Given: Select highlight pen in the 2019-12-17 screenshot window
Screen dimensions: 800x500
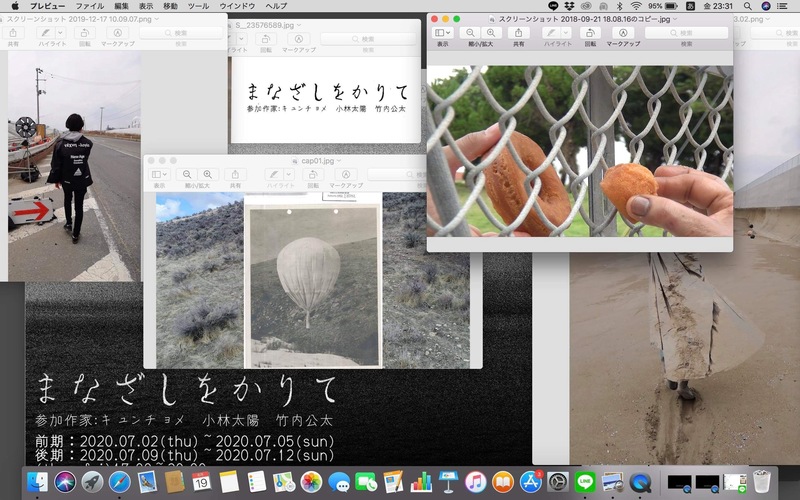Looking at the screenshot, I should (x=45, y=33).
